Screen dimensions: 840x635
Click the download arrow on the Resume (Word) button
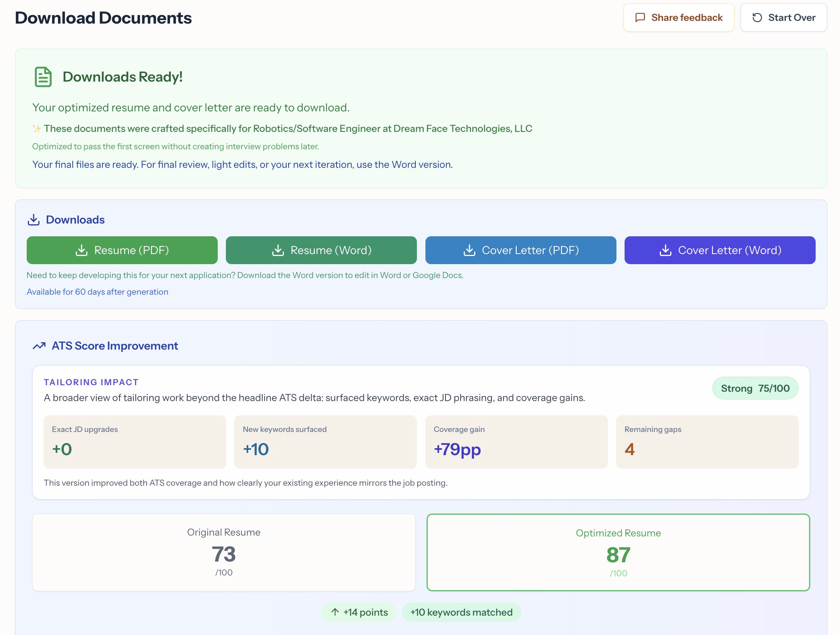coord(278,250)
